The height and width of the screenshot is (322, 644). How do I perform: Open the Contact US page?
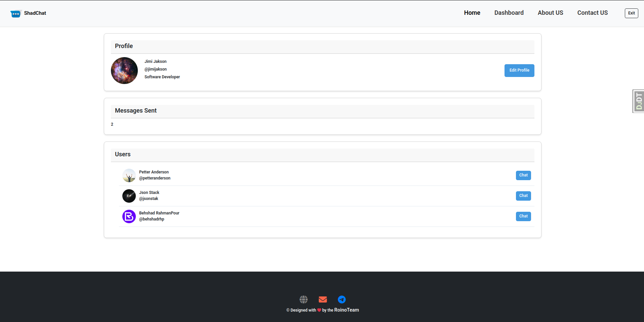pyautogui.click(x=592, y=13)
